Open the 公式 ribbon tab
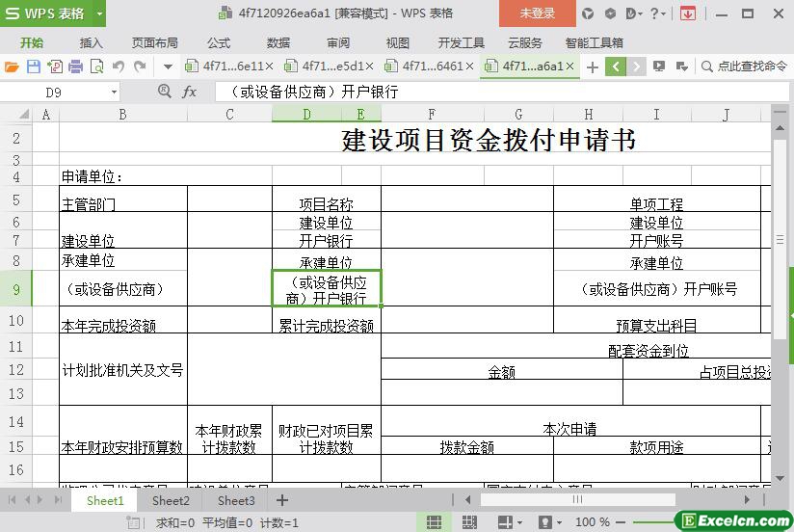 pyautogui.click(x=219, y=42)
